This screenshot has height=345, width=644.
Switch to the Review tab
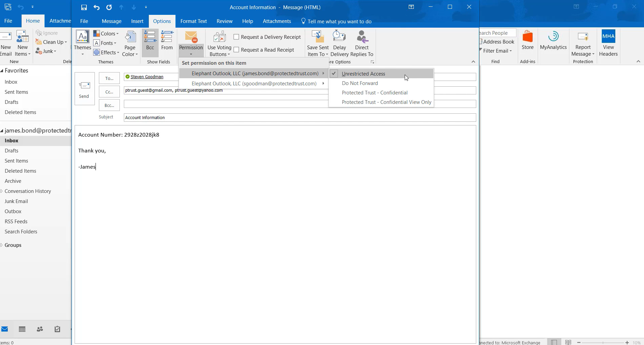(224, 21)
